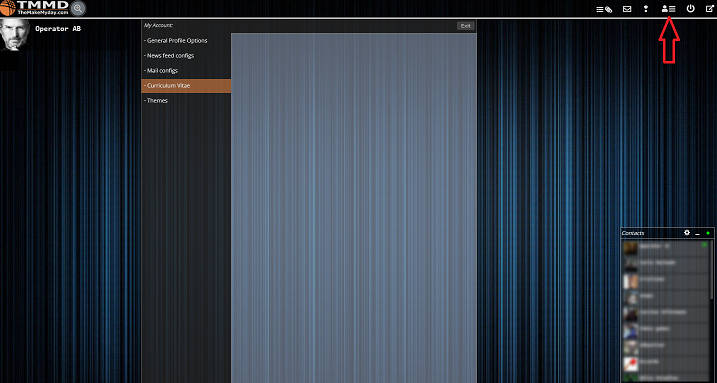The height and width of the screenshot is (383, 717).
Task: Click the compose edit icon at top right
Action: (x=709, y=8)
